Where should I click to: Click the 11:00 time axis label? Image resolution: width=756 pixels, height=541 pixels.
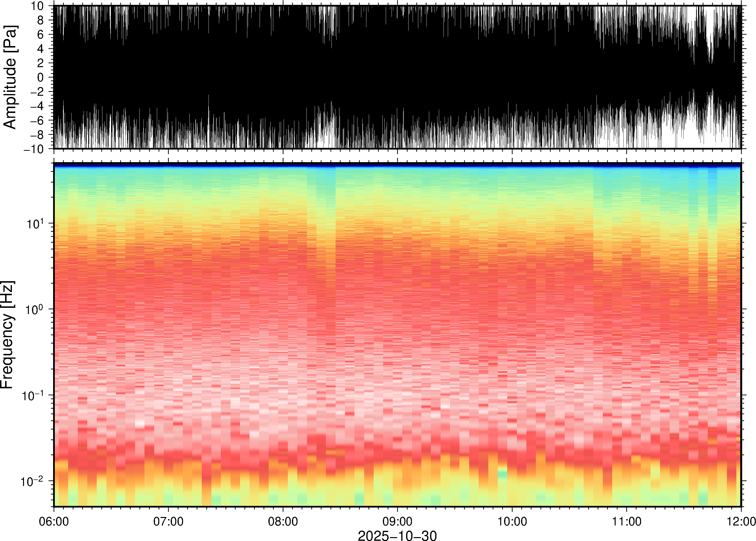click(626, 521)
